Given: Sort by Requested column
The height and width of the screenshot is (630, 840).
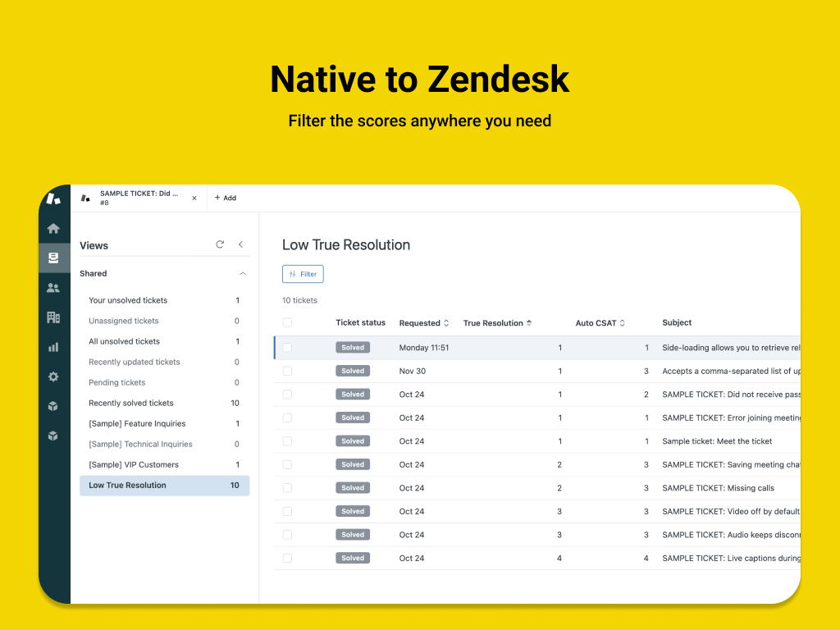Looking at the screenshot, I should pyautogui.click(x=424, y=323).
